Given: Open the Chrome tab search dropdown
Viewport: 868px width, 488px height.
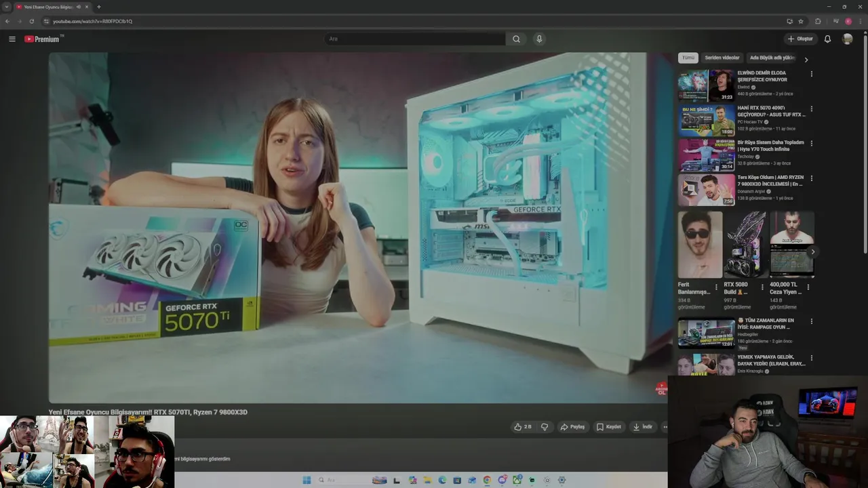Looking at the screenshot, I should [7, 7].
